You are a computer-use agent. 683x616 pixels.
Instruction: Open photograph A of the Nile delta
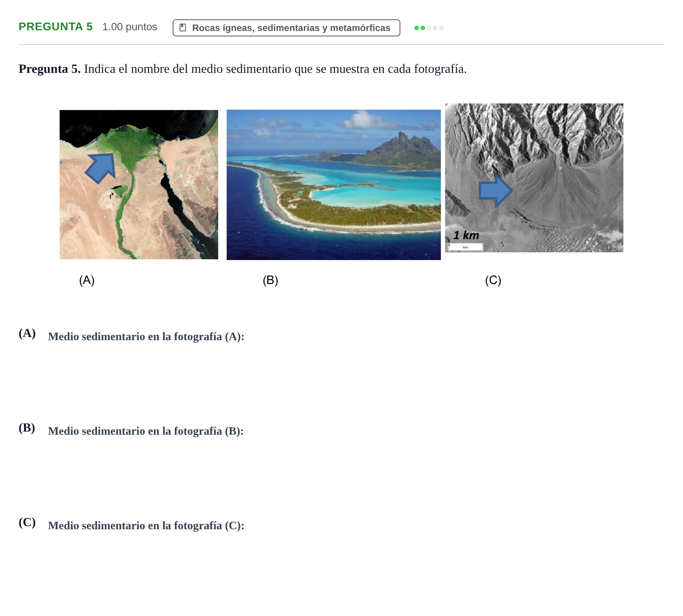coord(139,184)
